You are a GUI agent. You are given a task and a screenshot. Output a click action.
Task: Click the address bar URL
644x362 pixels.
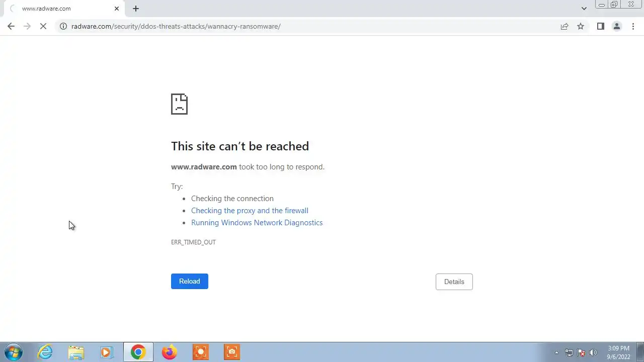coord(176,26)
